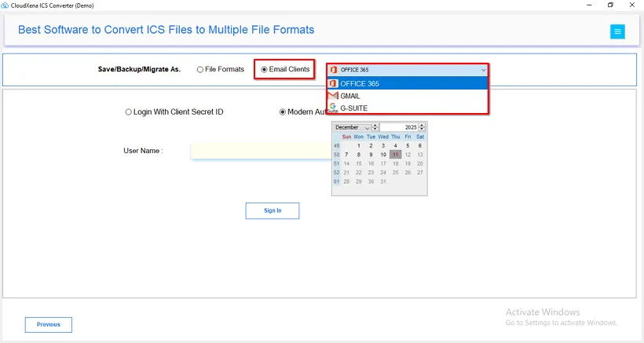Screen dimensions: 644x343
Task: Click the Previous button
Action: (x=49, y=324)
